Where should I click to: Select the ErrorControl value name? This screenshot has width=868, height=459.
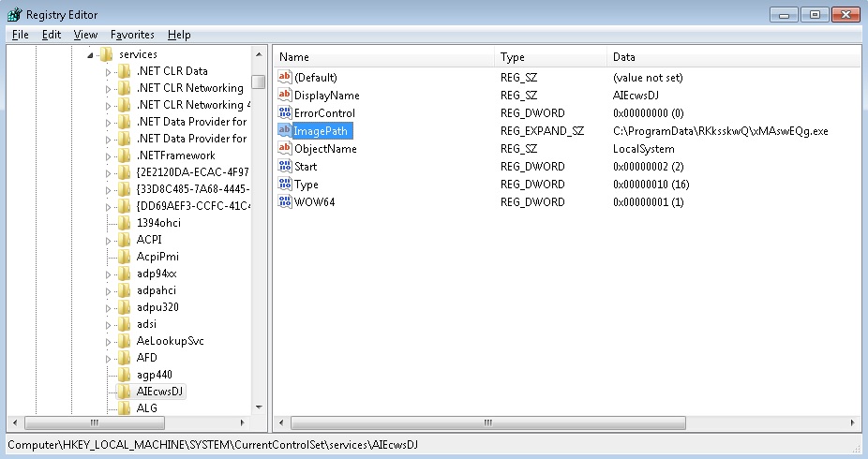tap(324, 112)
